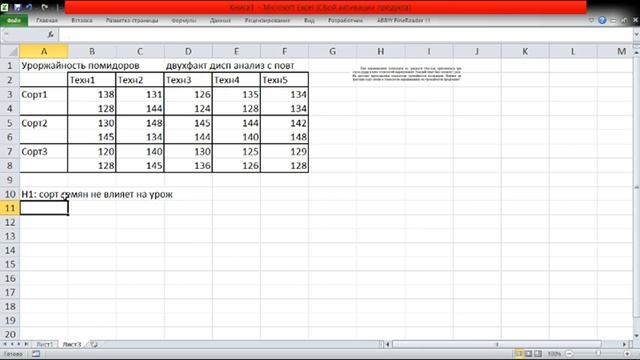This screenshot has height=360, width=640.
Task: Click the 100% zoom level label
Action: click(x=554, y=354)
